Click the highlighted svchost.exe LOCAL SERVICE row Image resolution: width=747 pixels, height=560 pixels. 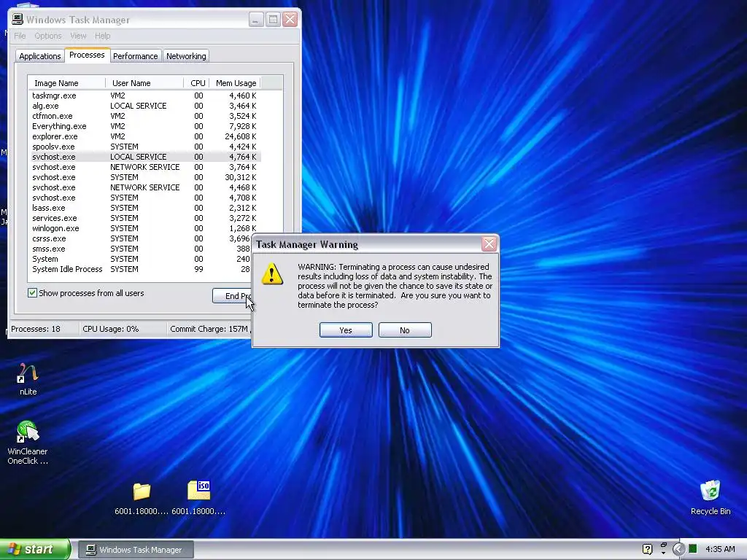coord(145,157)
